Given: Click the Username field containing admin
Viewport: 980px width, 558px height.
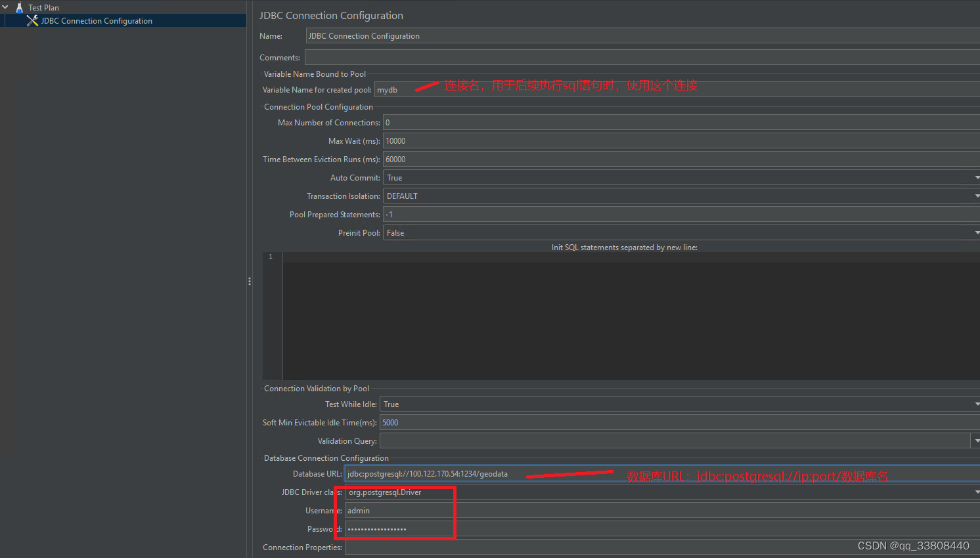Looking at the screenshot, I should pyautogui.click(x=662, y=511).
